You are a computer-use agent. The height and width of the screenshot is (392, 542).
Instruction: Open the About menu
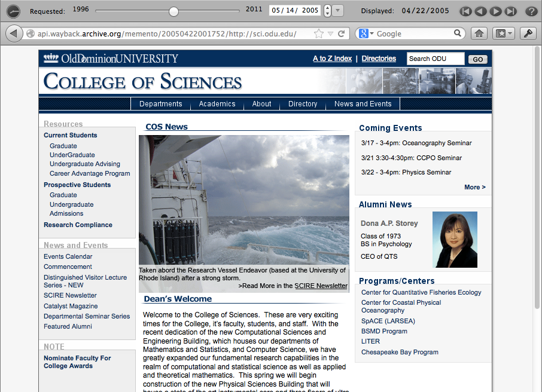(261, 104)
